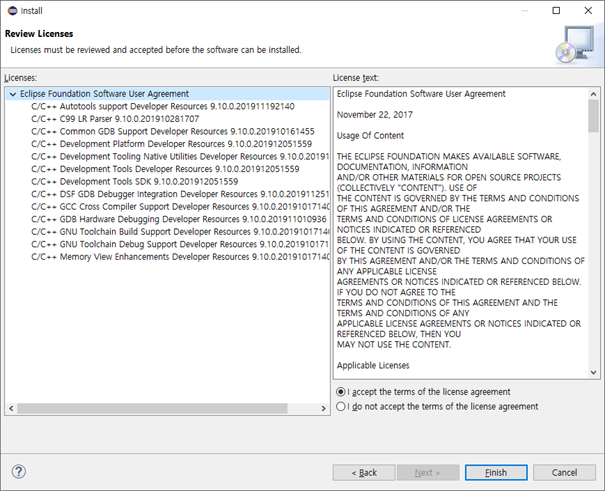Click license text scrollbar up arrow
Image resolution: width=605 pixels, height=491 pixels.
593,94
